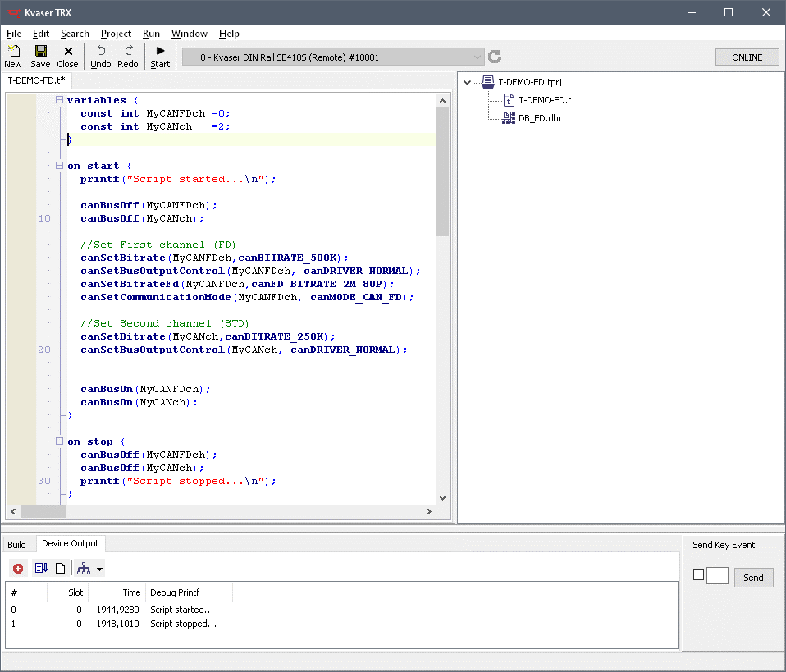Toggle the auto-scroll output icon

41,568
